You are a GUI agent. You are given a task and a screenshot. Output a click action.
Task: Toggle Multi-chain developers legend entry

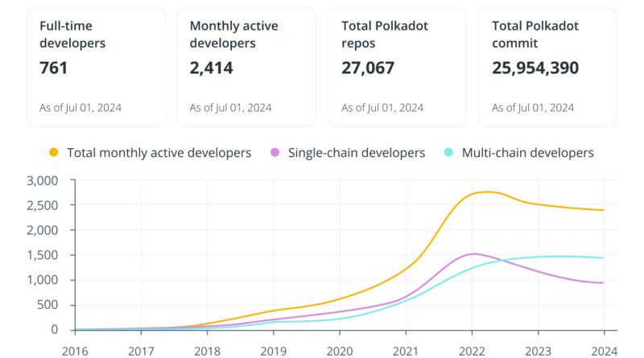click(x=518, y=153)
